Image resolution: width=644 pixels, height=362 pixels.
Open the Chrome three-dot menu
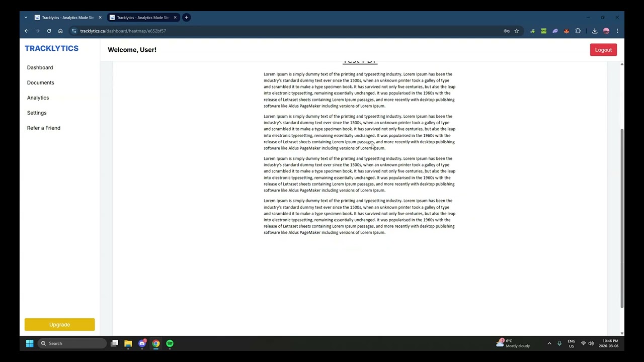pos(617,31)
